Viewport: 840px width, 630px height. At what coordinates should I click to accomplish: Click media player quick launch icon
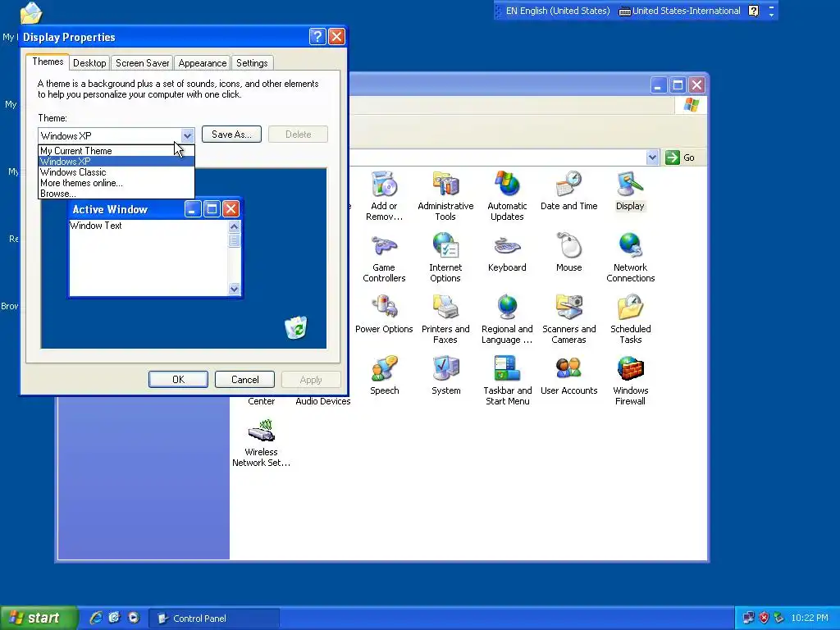[x=134, y=618]
